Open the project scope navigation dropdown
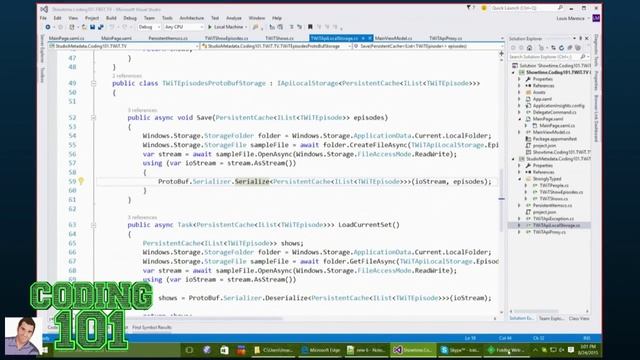Image resolution: width=640 pixels, height=360 pixels. [123, 47]
